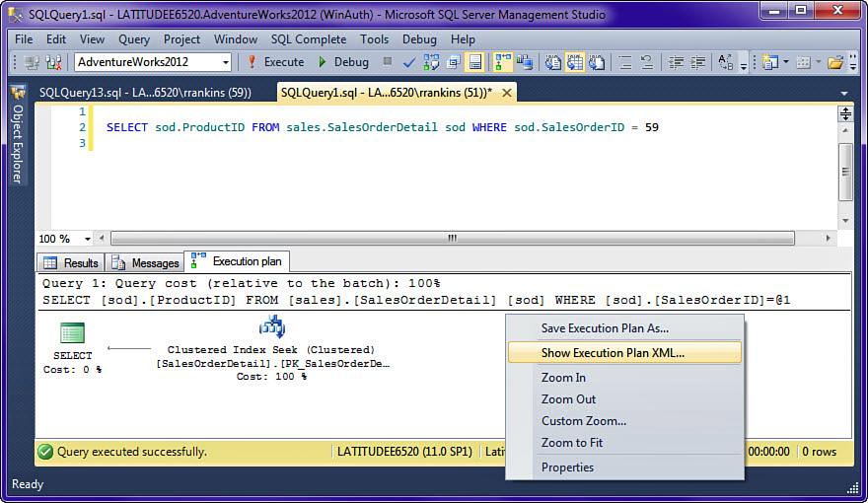Select Show Execution Plan XML menu item
The height and width of the screenshot is (503, 868).
[612, 352]
